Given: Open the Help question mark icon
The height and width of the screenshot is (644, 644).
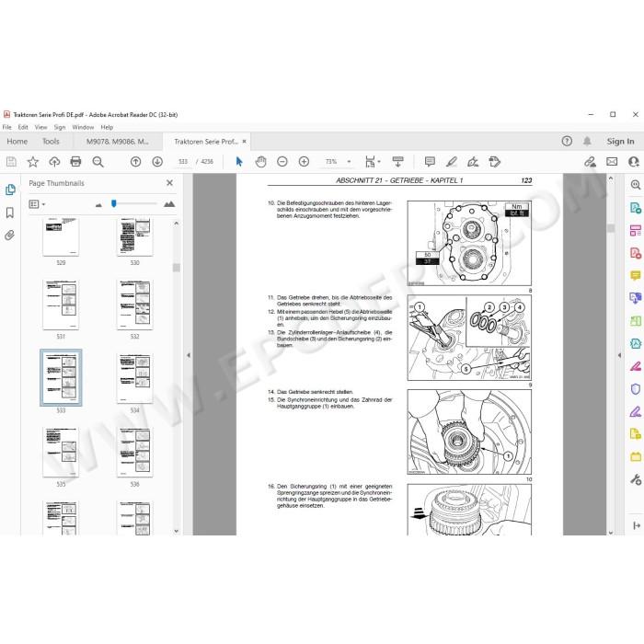Looking at the screenshot, I should 567,142.
